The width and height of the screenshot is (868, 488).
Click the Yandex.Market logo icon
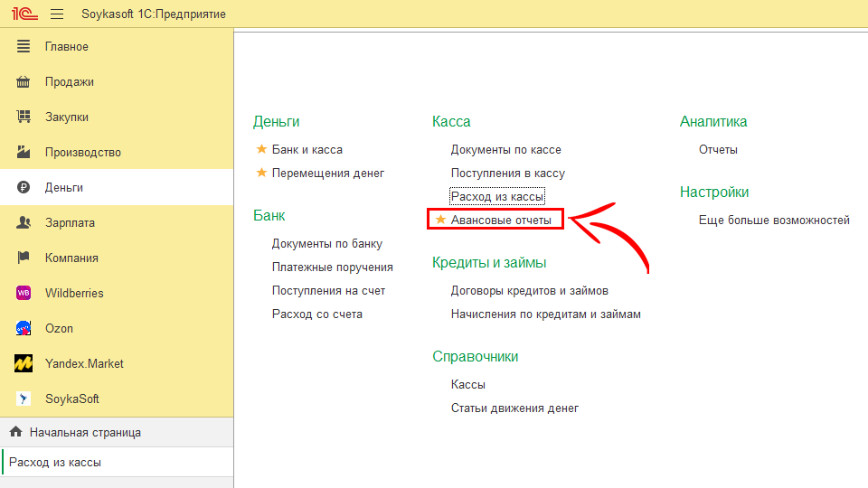24,363
